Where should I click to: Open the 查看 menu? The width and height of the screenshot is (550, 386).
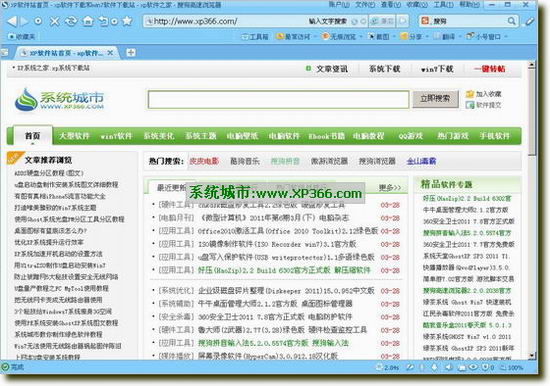[x=391, y=5]
